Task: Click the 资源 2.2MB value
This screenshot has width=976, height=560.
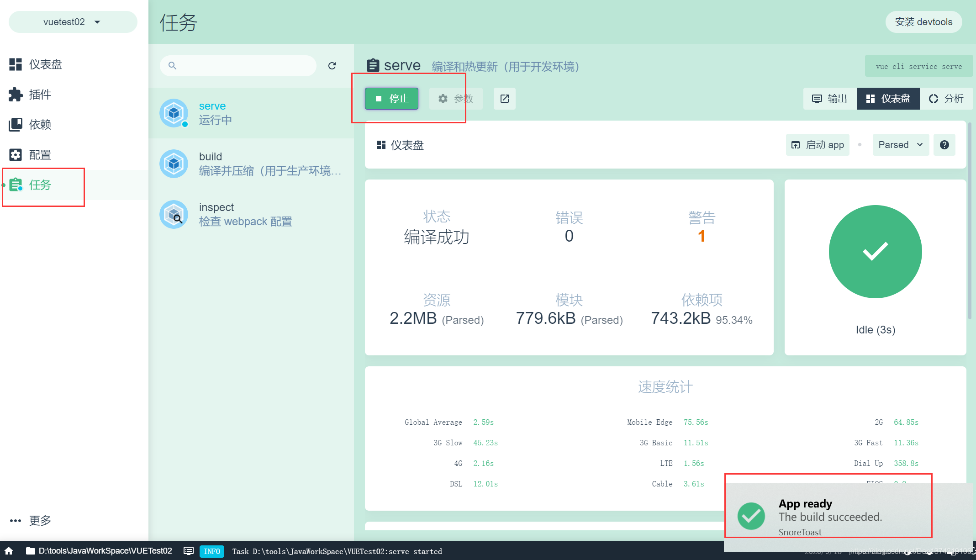Action: coord(413,318)
